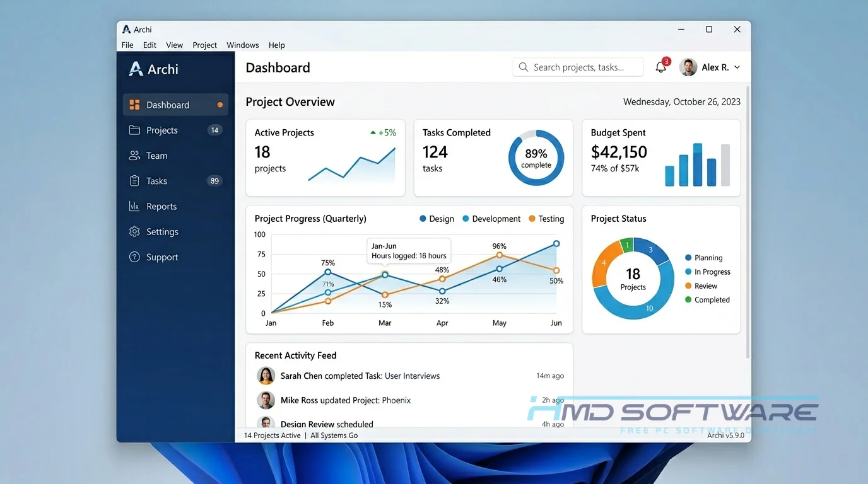Open the Reports page
The height and width of the screenshot is (484, 868).
point(175,206)
